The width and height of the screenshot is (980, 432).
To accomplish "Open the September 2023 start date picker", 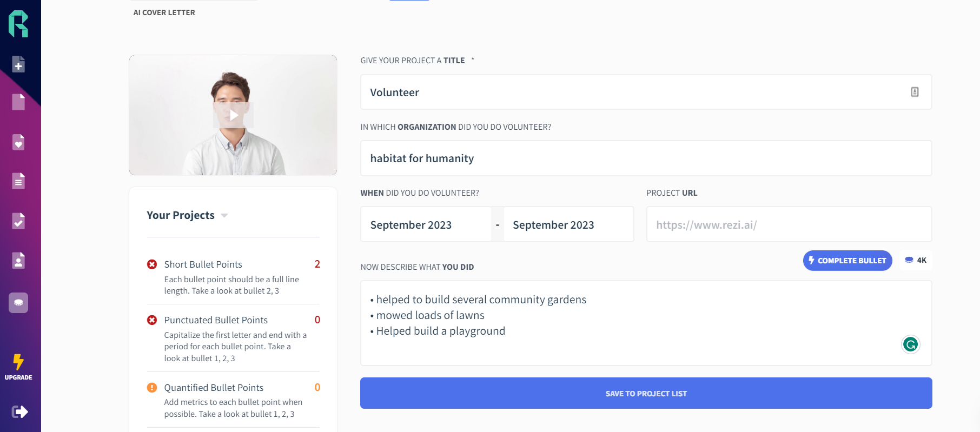I will tap(426, 224).
